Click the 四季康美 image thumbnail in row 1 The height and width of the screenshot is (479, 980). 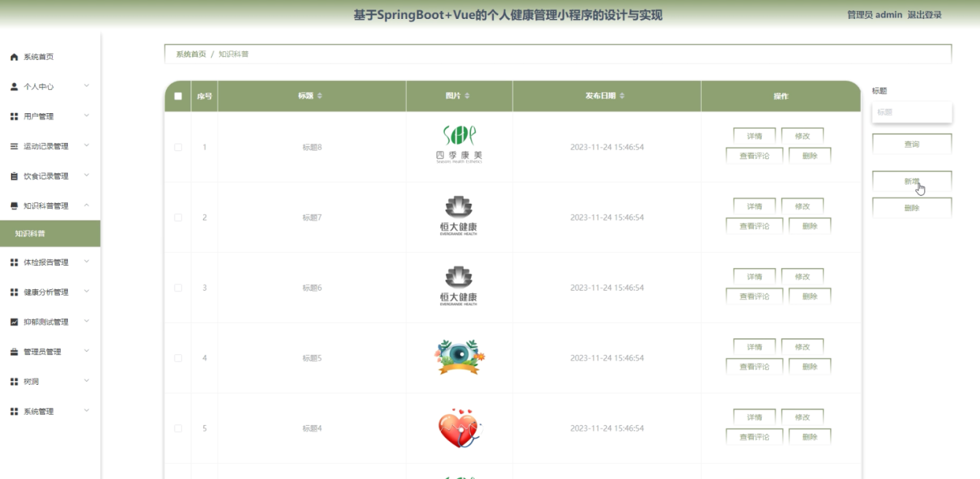459,145
